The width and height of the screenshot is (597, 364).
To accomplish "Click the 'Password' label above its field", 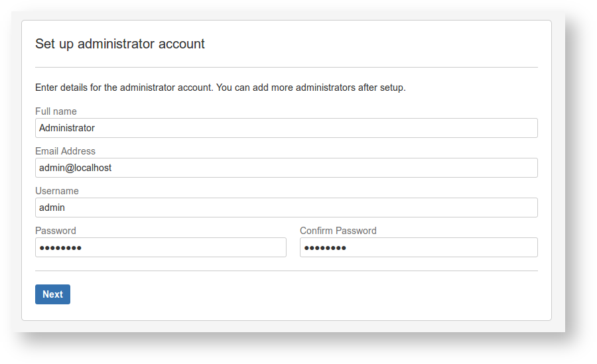I will [x=56, y=231].
